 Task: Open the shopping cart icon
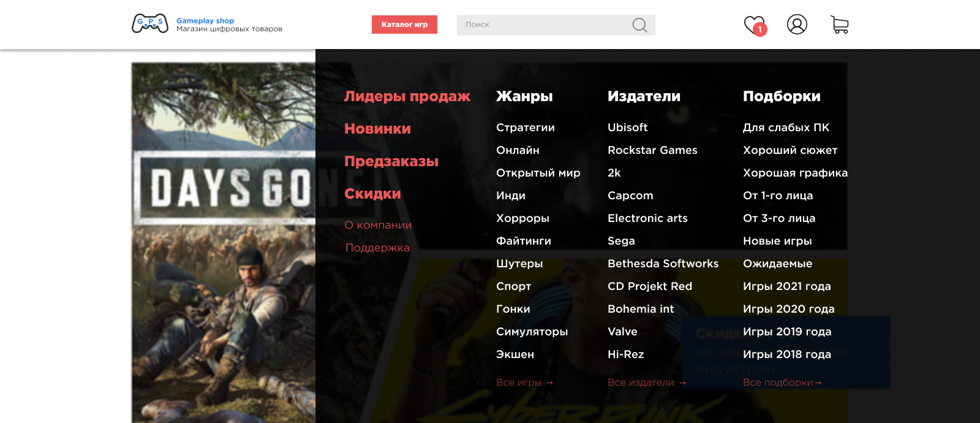840,25
